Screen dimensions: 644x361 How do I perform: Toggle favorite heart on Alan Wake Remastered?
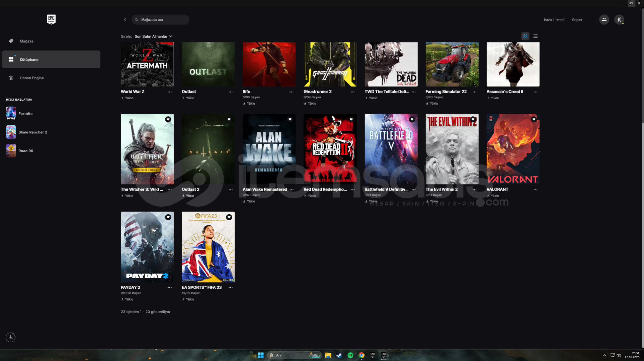click(x=290, y=119)
